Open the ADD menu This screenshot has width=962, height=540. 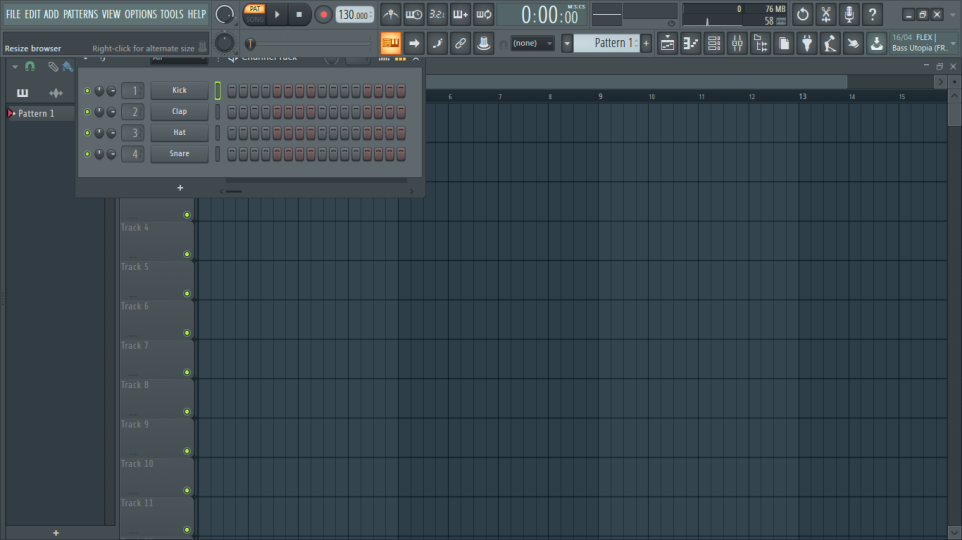point(52,14)
